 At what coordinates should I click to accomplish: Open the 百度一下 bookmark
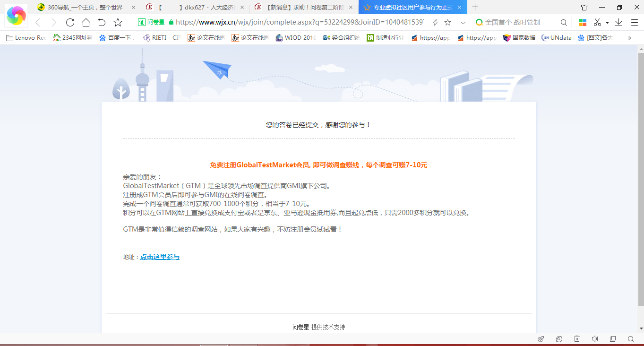(x=117, y=38)
